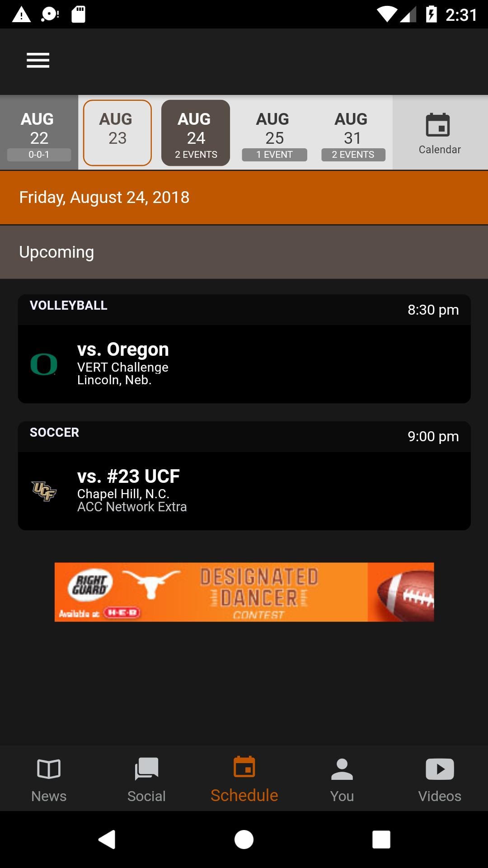The height and width of the screenshot is (868, 488).
Task: Tap the Oregon team logo
Action: 44,364
